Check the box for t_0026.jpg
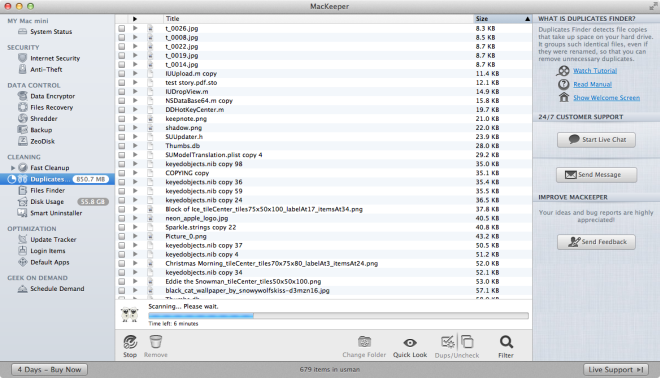This screenshot has width=660, height=378. click(122, 28)
